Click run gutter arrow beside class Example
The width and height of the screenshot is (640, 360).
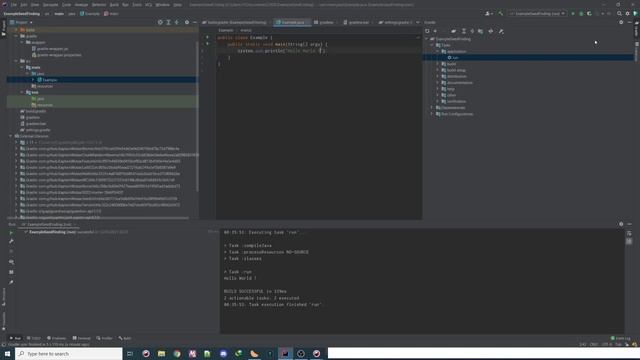click(x=207, y=37)
